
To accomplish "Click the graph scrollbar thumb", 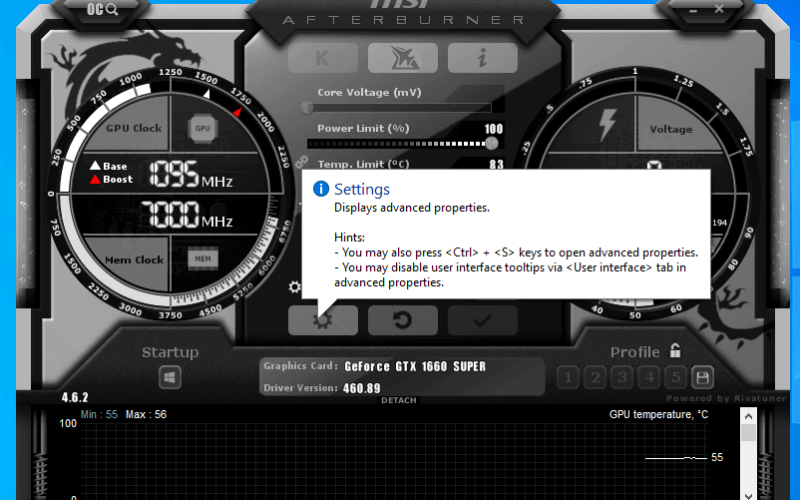I will [748, 433].
